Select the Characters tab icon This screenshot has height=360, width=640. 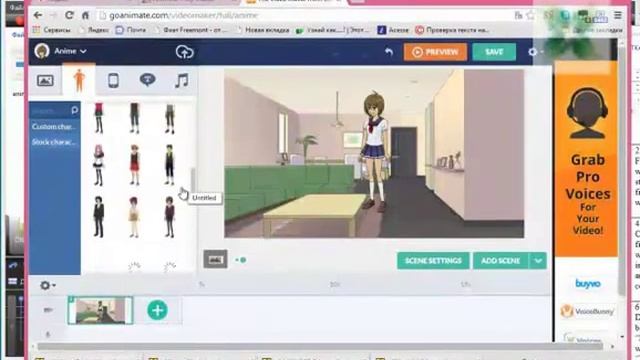pos(79,80)
